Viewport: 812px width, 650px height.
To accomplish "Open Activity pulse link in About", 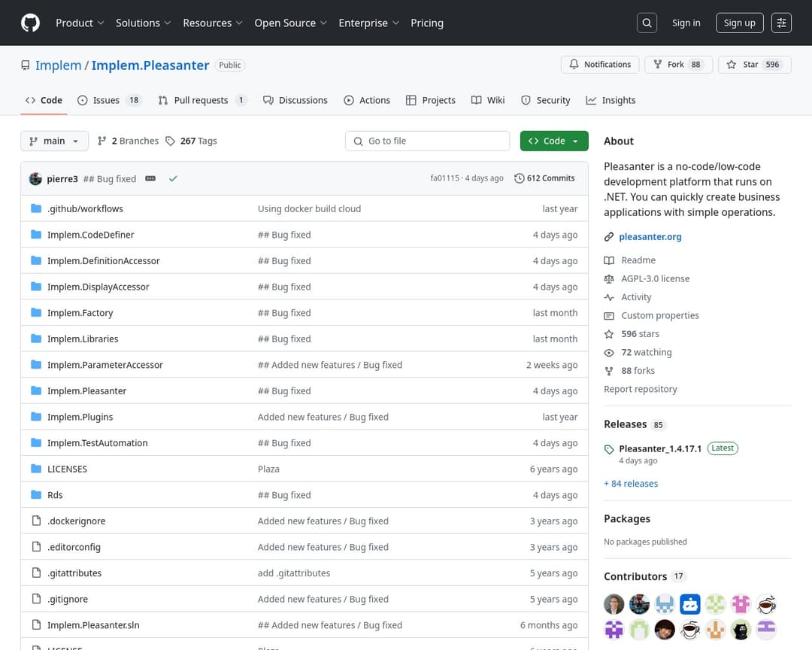I will click(628, 297).
